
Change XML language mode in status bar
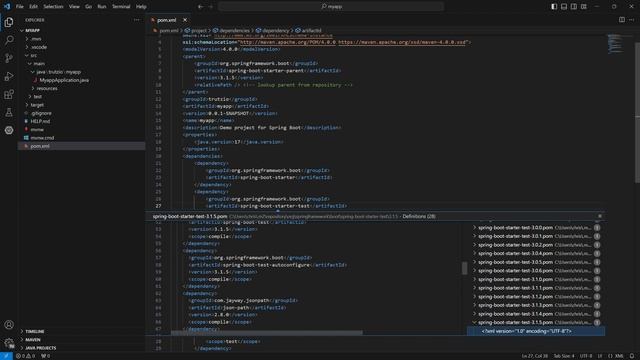(619, 356)
